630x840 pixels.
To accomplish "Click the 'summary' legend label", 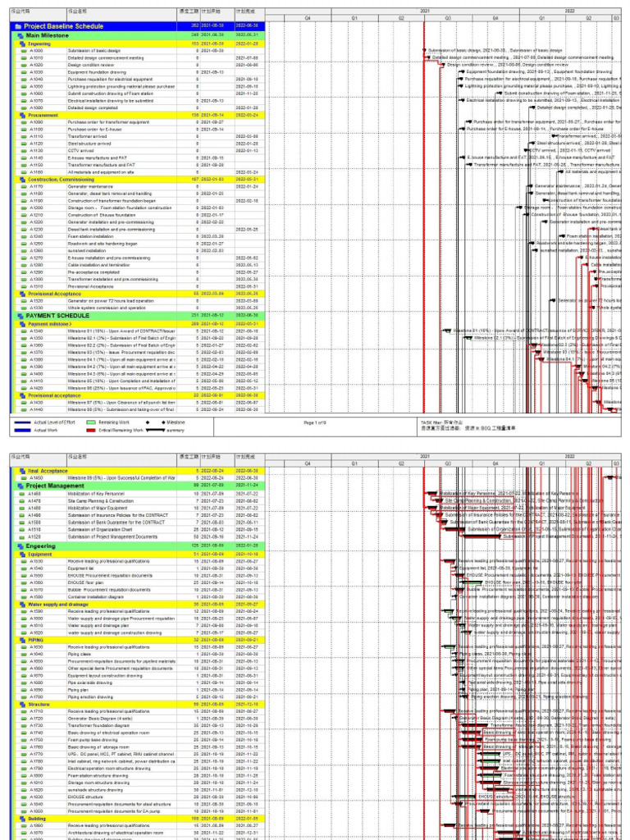I will tap(176, 430).
